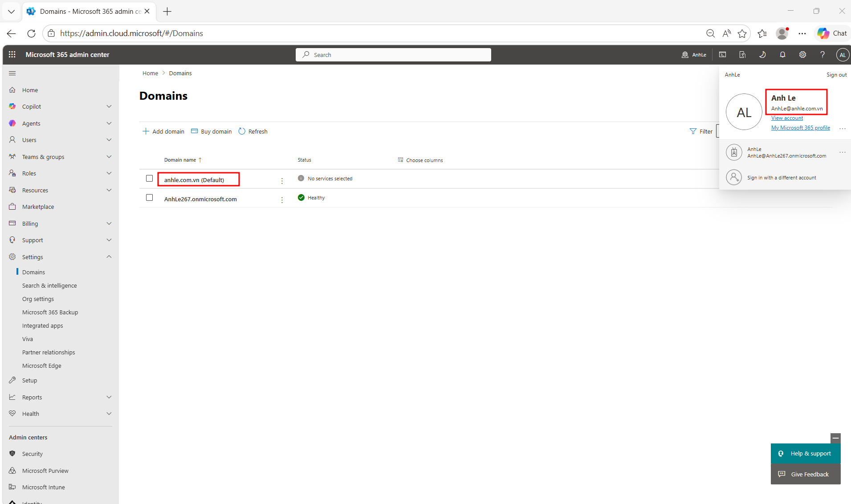Open Help & support panel

point(806,454)
